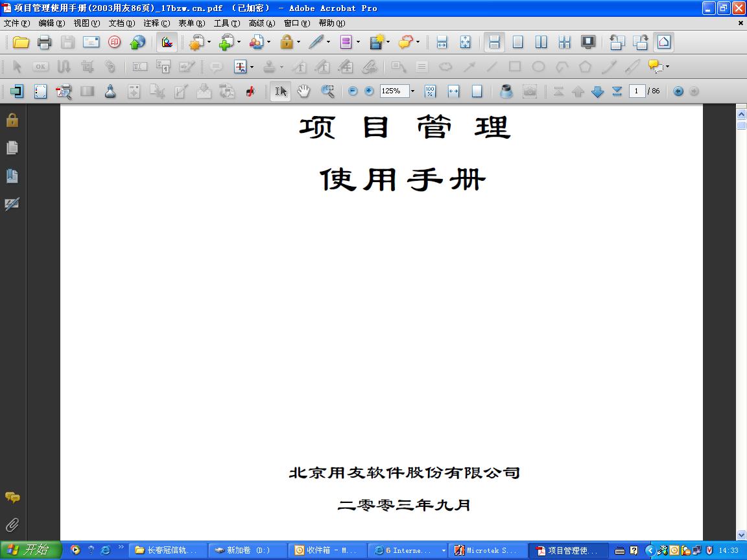Expand the Combine Files dropdown arrow
747x560 pixels.
coord(239,42)
